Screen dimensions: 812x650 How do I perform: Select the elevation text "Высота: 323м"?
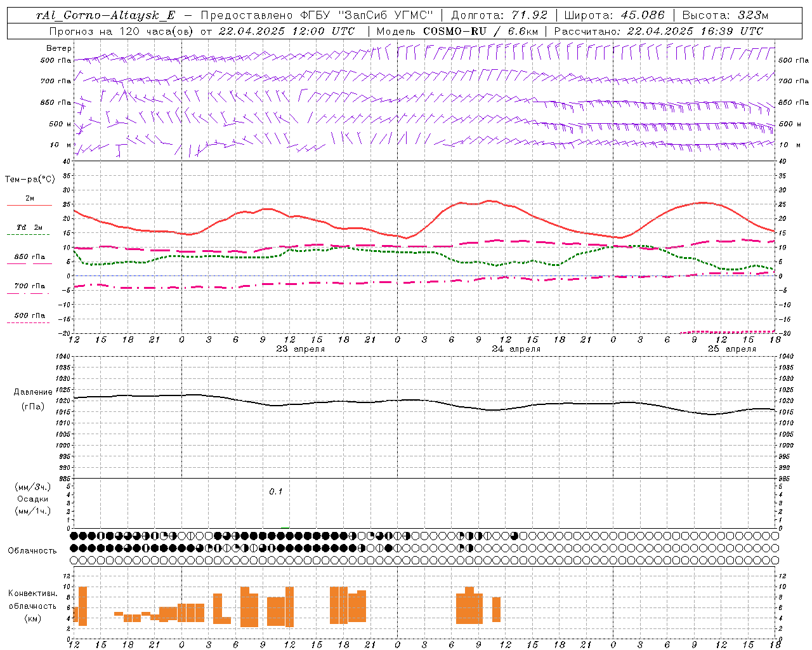(x=726, y=15)
